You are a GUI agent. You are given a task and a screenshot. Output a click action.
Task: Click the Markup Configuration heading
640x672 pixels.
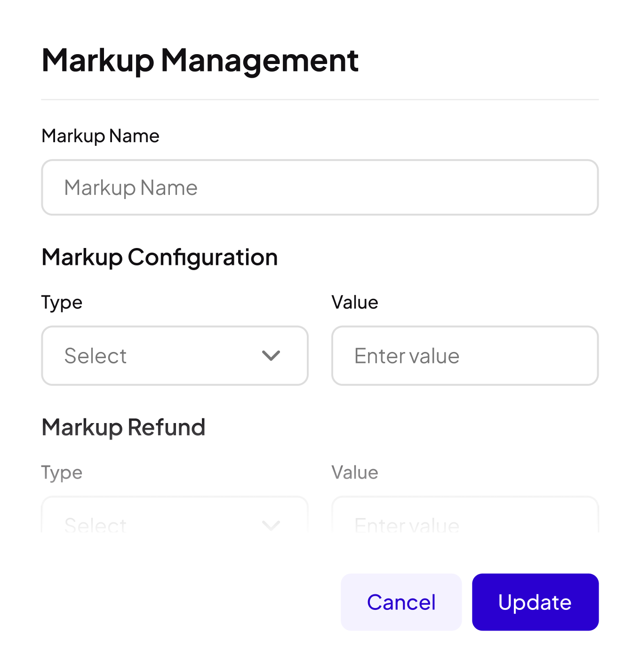(x=160, y=257)
